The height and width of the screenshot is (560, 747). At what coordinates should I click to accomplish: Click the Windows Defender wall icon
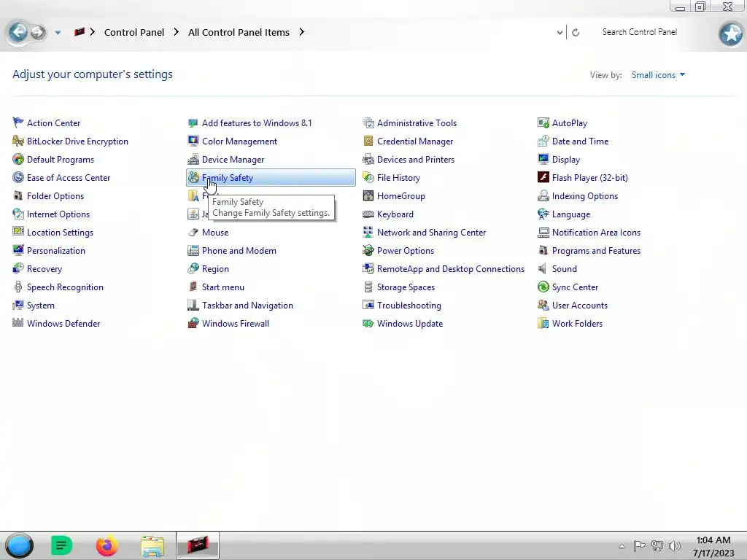18,323
